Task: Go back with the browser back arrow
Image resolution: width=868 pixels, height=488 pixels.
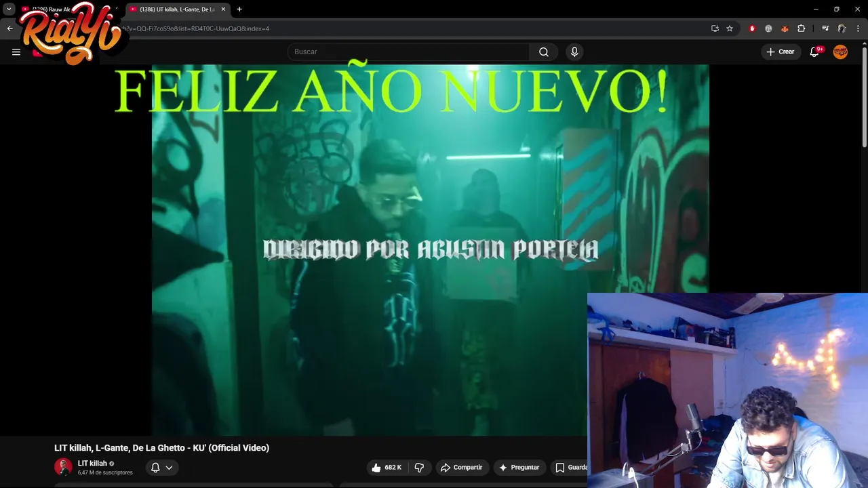Action: point(9,28)
